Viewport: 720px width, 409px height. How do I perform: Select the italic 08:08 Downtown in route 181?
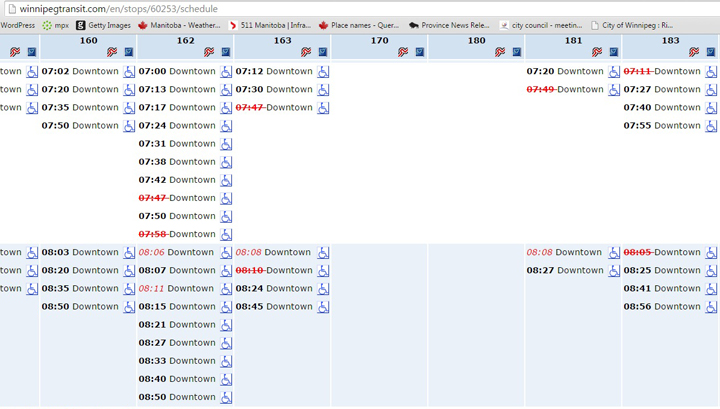click(x=564, y=252)
